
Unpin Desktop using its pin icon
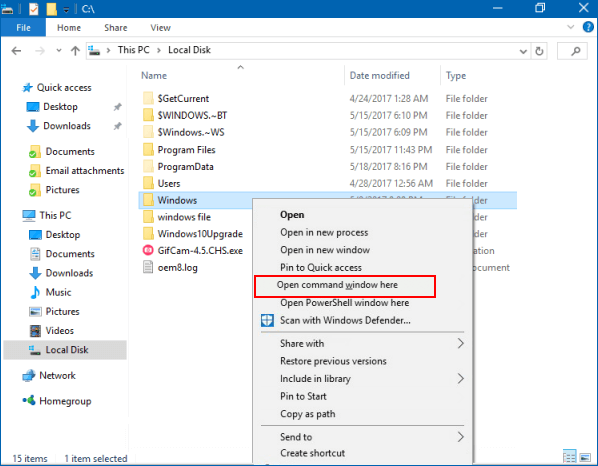pos(117,107)
